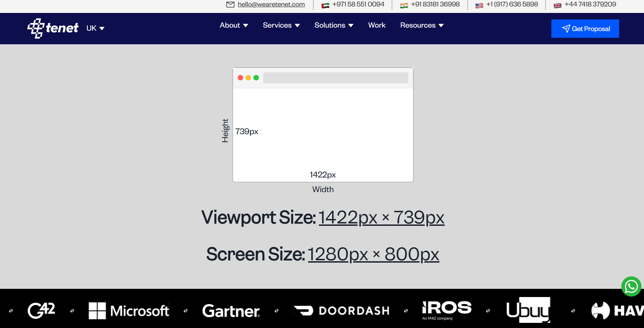Click the UK flag icon
Image resolution: width=644 pixels, height=328 pixels.
(557, 5)
